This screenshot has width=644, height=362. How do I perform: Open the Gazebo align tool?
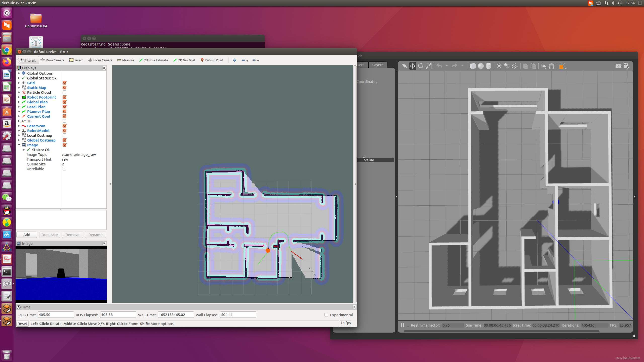[x=544, y=66]
